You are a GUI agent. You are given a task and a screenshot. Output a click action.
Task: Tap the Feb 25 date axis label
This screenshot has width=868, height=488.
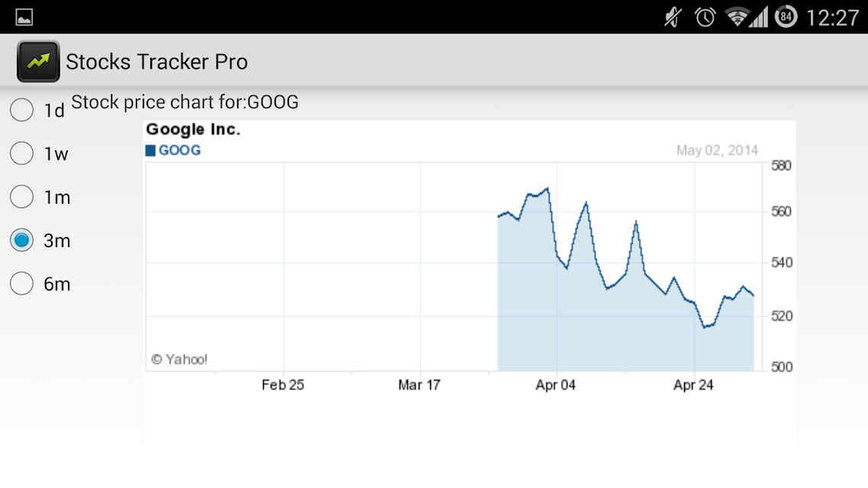tap(283, 385)
